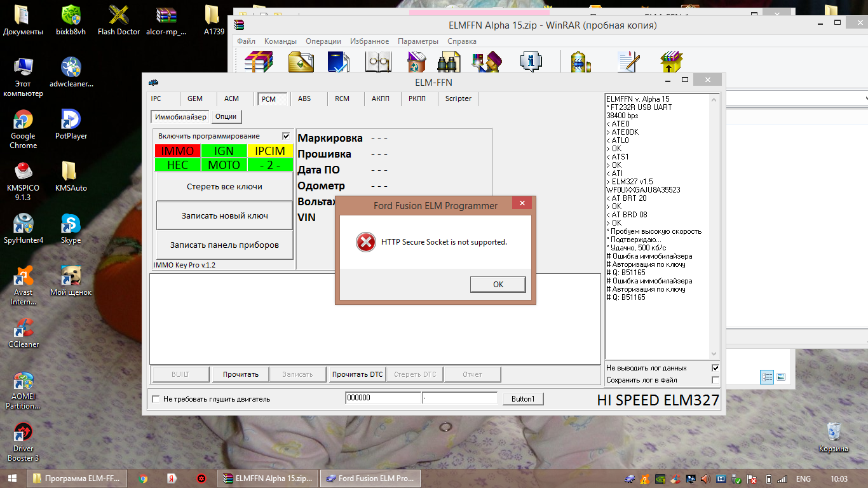Viewport: 868px width, 488px height.
Task: Click the green IGN status indicator
Action: click(224, 151)
